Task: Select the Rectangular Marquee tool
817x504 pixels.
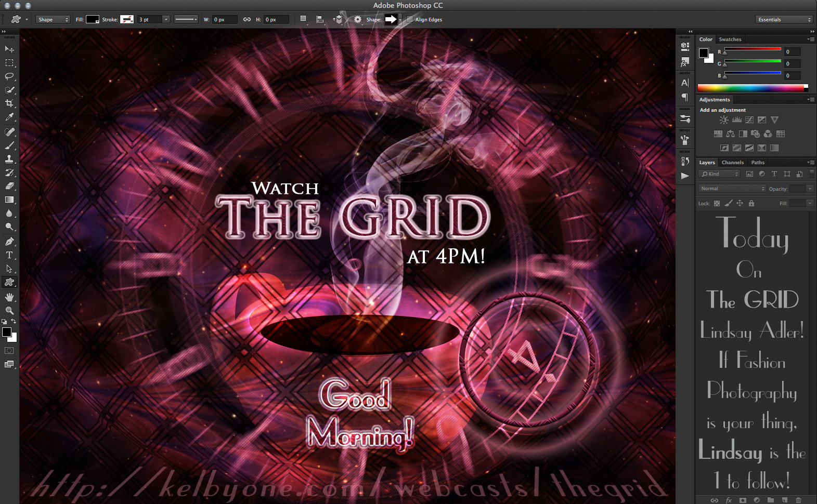Action: [x=9, y=63]
